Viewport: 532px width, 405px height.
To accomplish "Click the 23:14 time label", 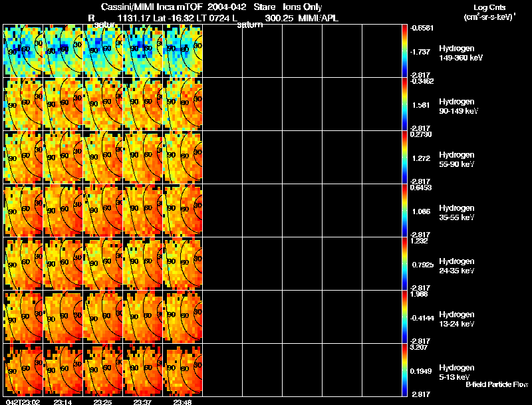I will click(63, 402).
